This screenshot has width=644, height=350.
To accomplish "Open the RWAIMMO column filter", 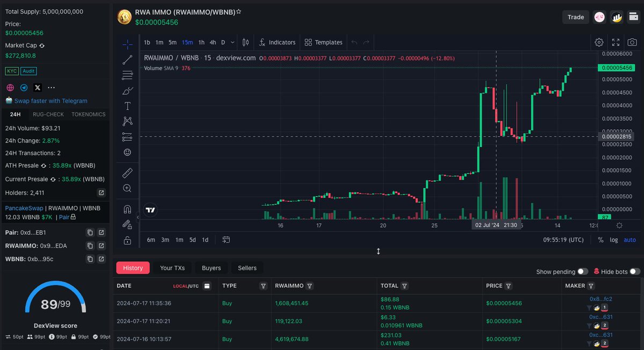I will point(310,286).
